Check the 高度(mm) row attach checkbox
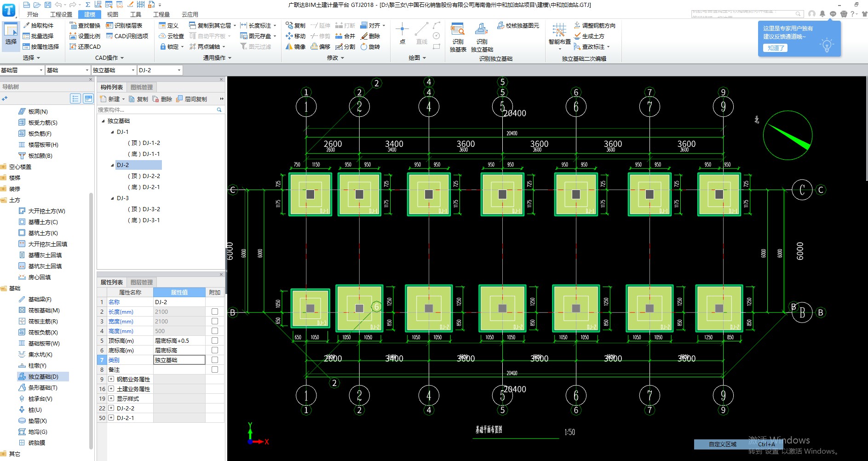This screenshot has width=868, height=461. click(215, 331)
